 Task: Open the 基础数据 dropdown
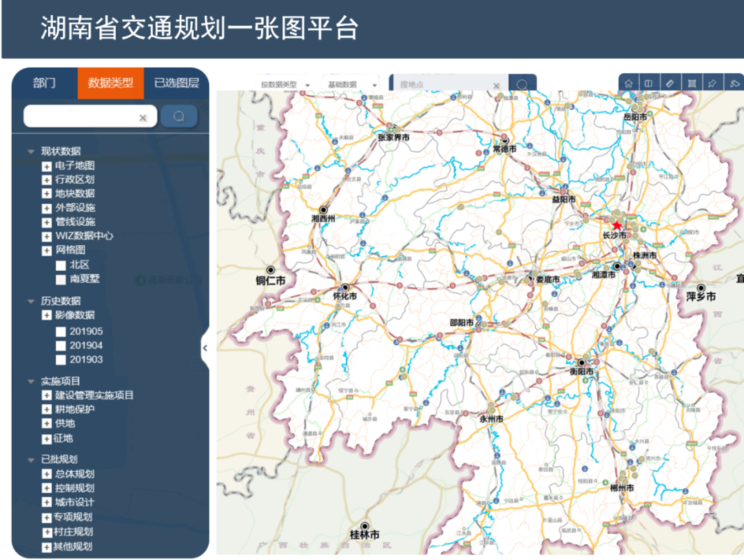click(x=353, y=85)
